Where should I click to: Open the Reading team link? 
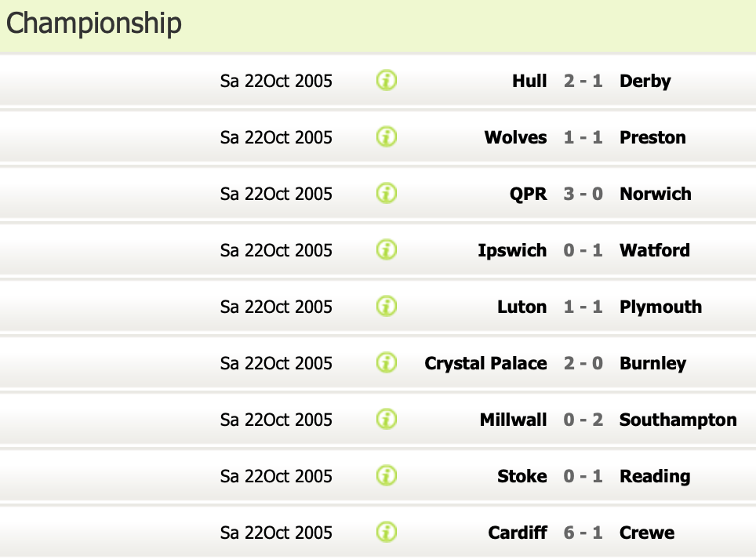[654, 476]
